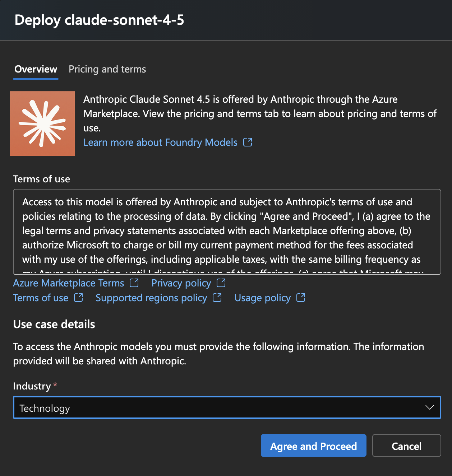452x476 pixels.
Task: Click the chevron on the Industry dropdown
Action: click(429, 407)
